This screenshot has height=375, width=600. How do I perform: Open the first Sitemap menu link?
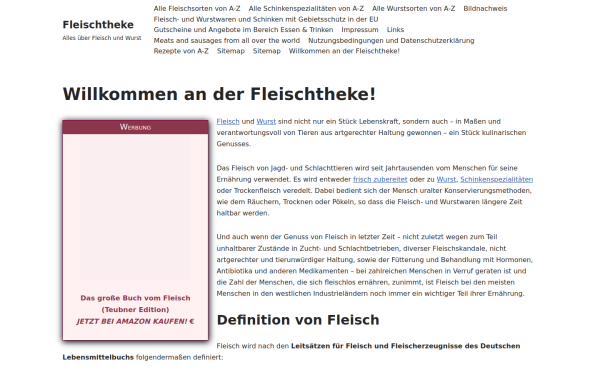click(231, 51)
